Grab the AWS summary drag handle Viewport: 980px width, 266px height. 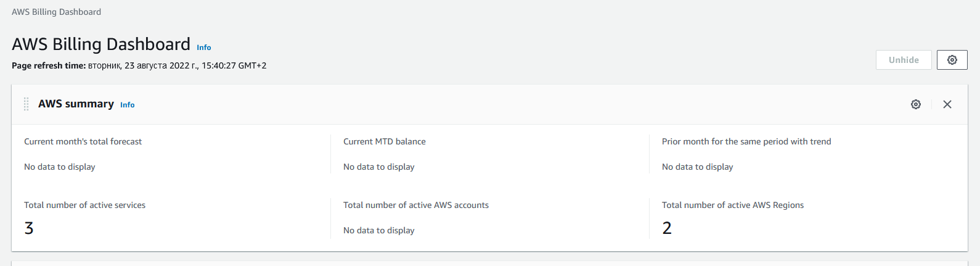(27, 104)
